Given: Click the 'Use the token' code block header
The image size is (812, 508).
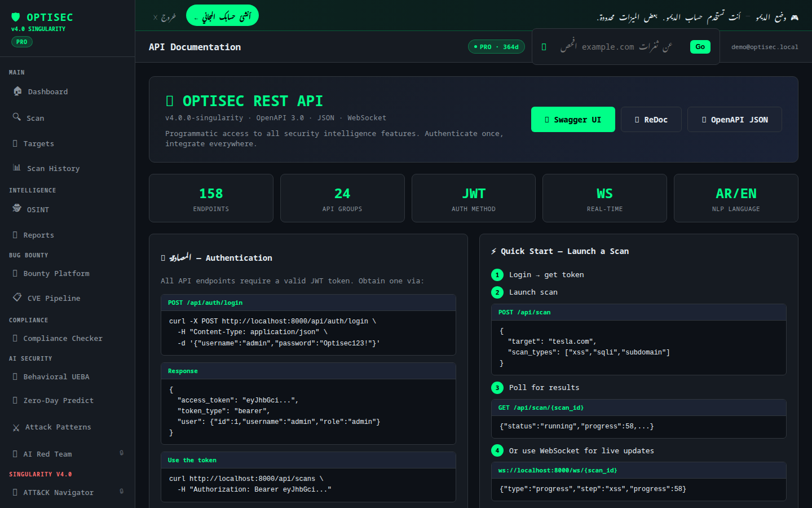Looking at the screenshot, I should [x=308, y=461].
